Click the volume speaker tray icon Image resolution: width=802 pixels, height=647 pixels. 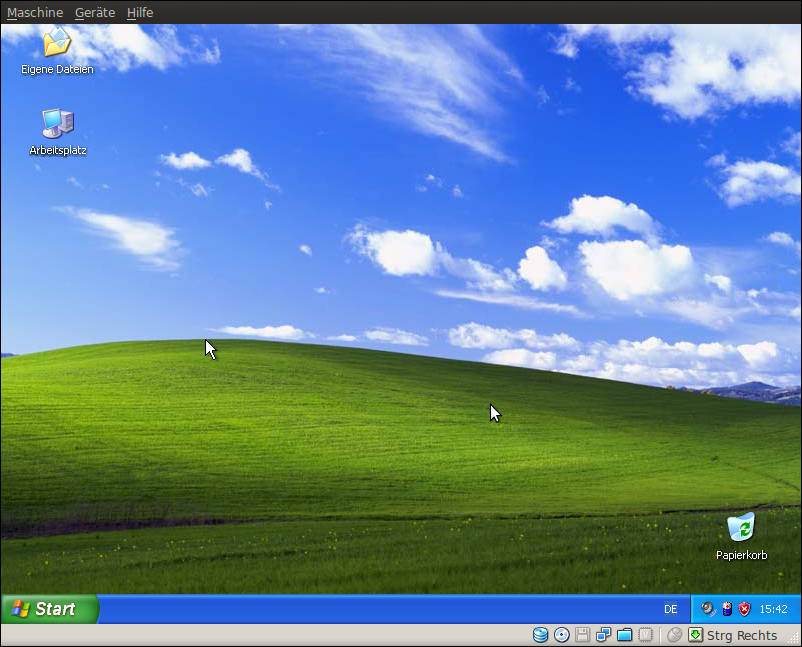(708, 609)
